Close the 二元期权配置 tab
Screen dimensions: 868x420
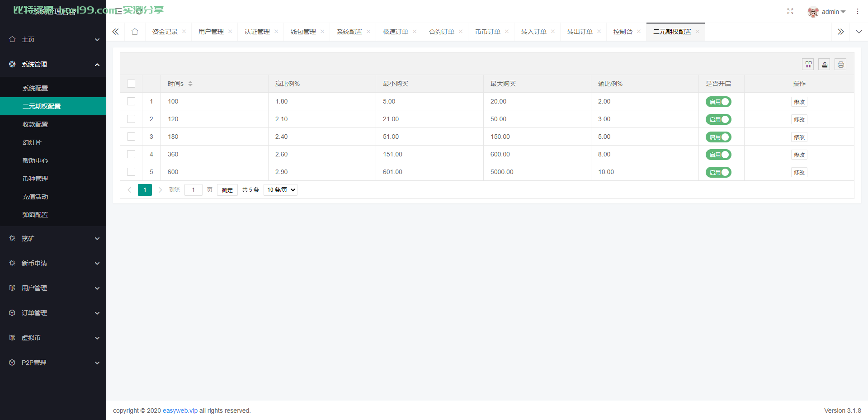pyautogui.click(x=698, y=32)
